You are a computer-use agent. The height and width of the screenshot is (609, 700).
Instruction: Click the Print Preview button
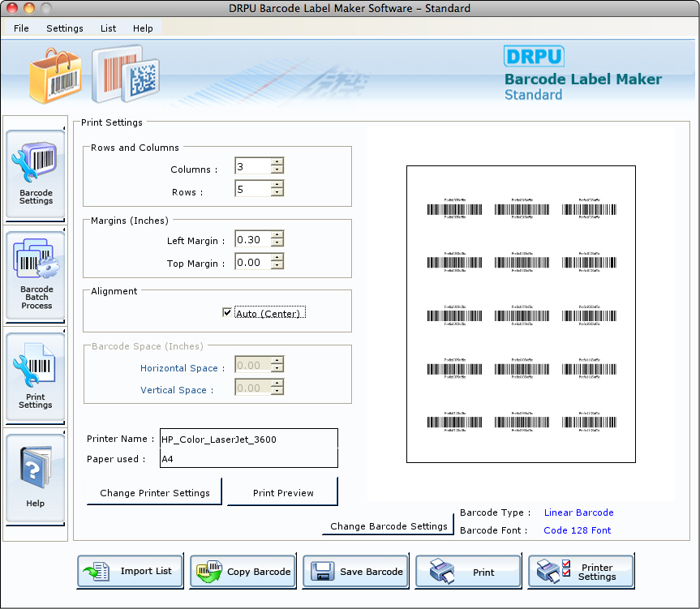pos(283,492)
